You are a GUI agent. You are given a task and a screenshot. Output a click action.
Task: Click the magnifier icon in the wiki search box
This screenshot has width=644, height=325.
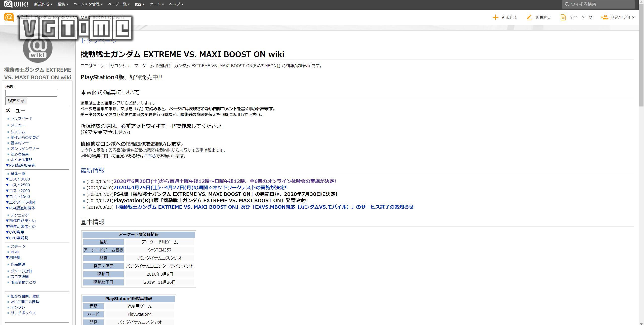coord(567,4)
